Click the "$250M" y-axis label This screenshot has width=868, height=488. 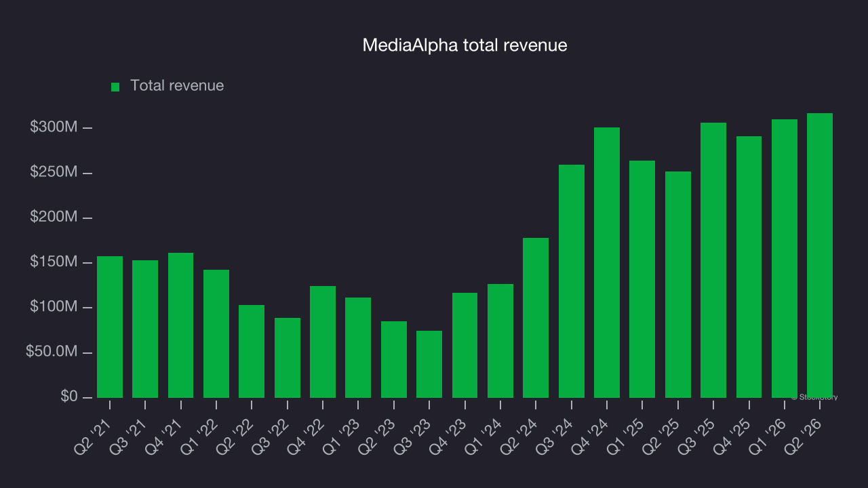(54, 173)
